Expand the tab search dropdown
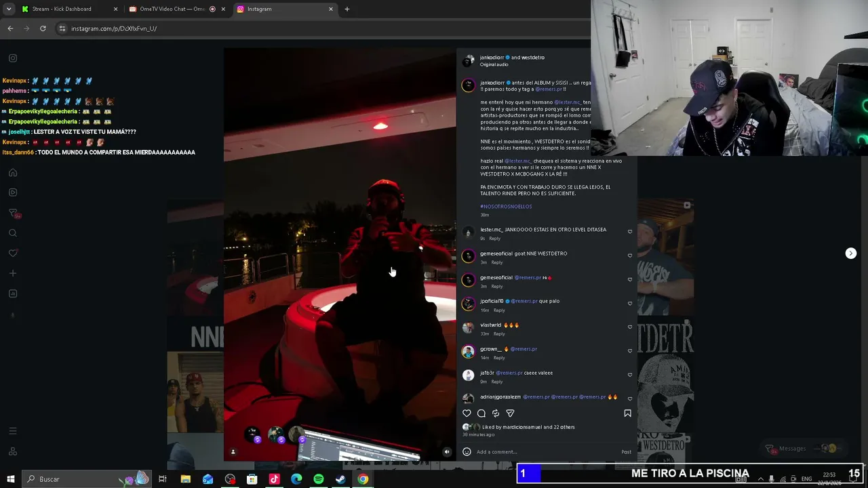The width and height of the screenshot is (868, 488). tap(9, 9)
